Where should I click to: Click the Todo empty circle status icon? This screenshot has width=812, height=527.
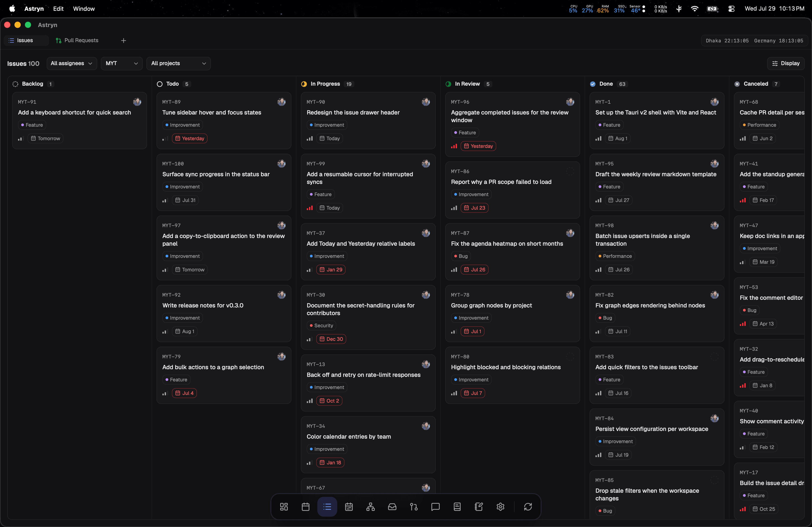tap(160, 84)
